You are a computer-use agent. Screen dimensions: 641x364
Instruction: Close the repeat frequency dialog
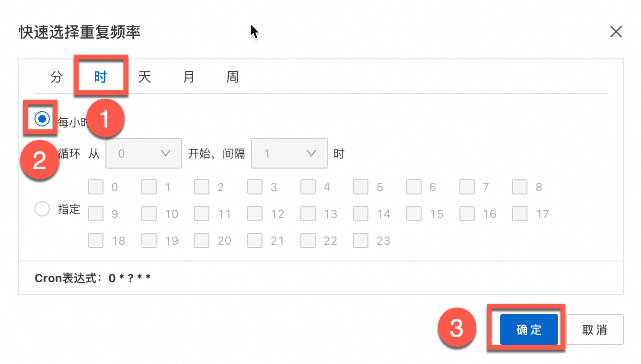click(x=616, y=32)
